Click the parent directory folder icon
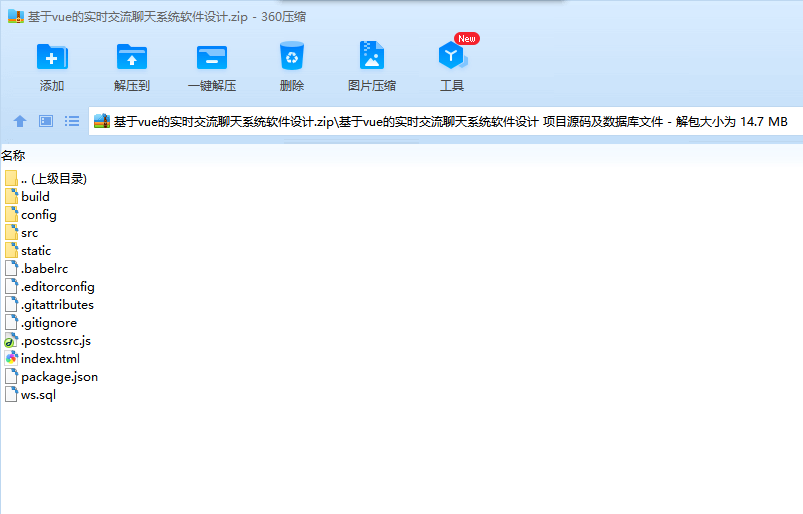The image size is (803, 514). tap(11, 178)
